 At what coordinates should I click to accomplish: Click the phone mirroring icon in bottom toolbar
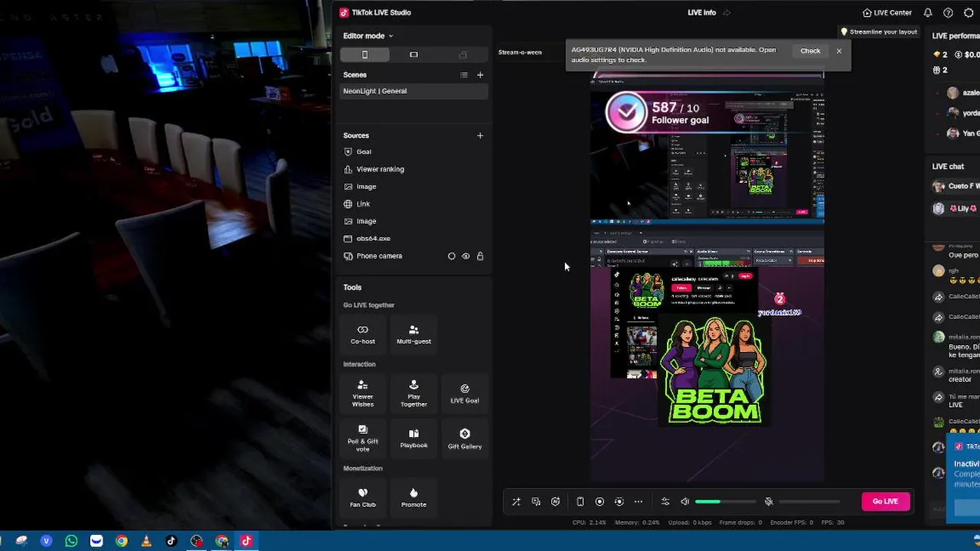click(x=580, y=502)
